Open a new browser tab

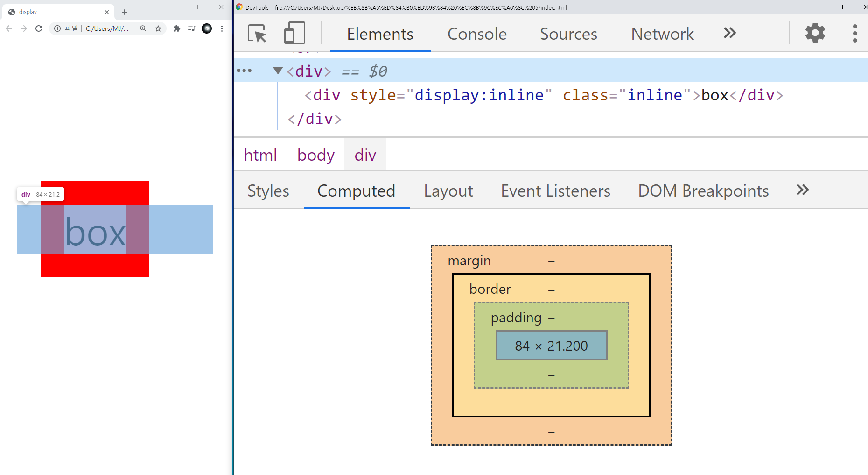pyautogui.click(x=125, y=12)
